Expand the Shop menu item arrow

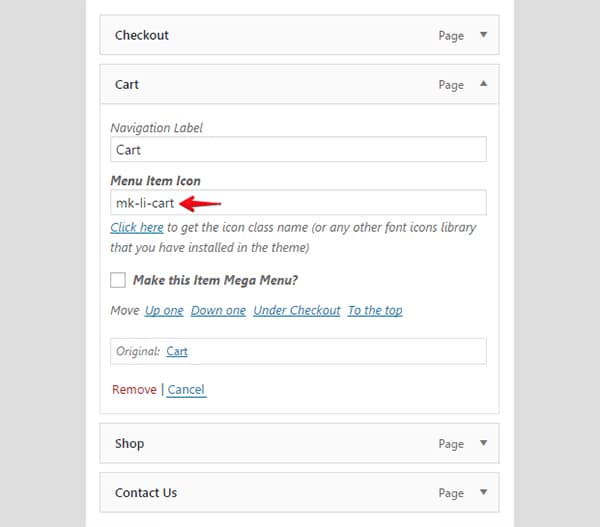483,443
